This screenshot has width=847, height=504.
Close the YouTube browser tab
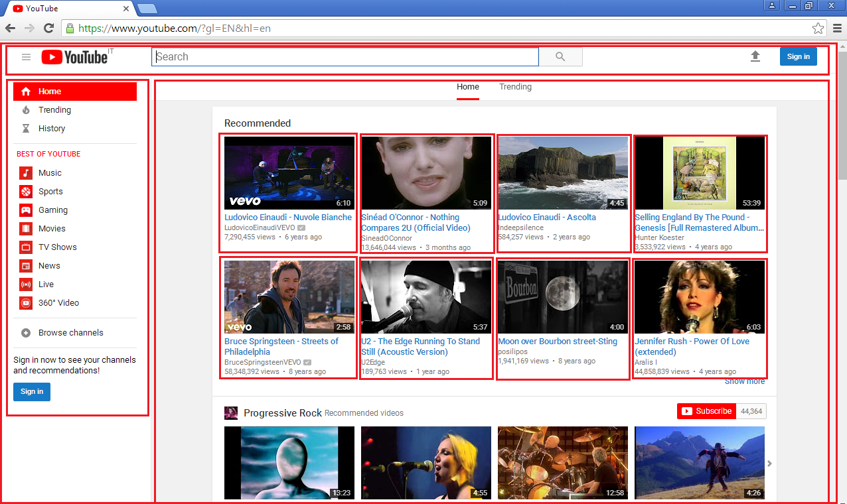[x=126, y=9]
